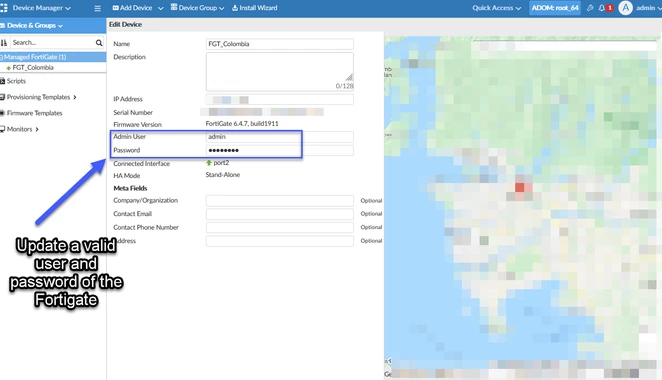
Task: Click the Monitors sidebar icon
Action: 3,129
